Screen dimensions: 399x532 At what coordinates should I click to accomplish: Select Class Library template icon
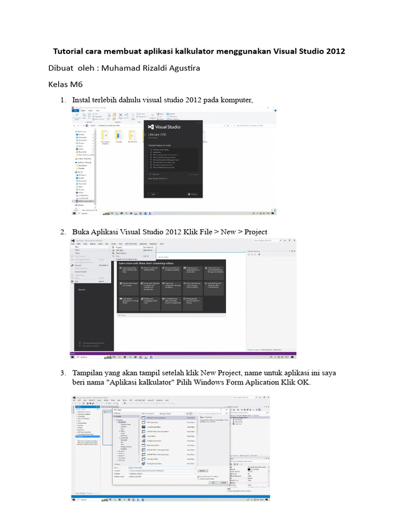(143, 436)
